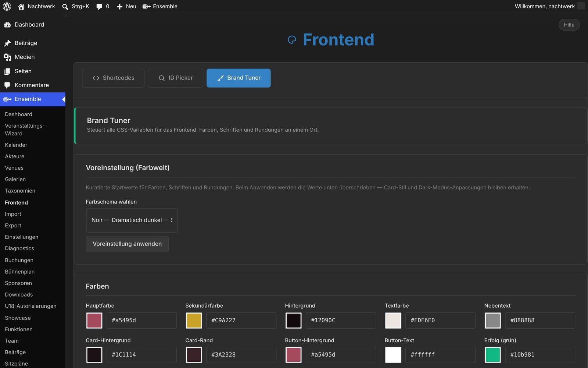588x368 pixels.
Task: Click the palette icon beside Frontend heading
Action: click(292, 40)
